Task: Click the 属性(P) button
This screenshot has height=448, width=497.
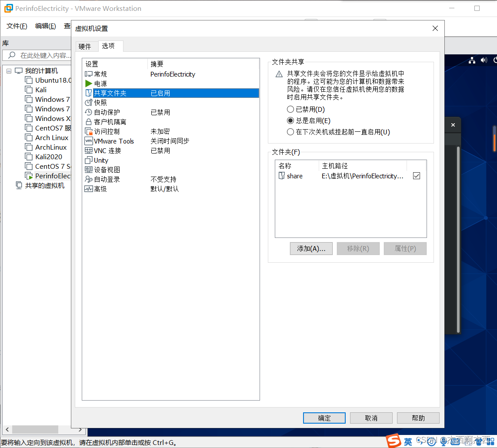Action: point(405,248)
